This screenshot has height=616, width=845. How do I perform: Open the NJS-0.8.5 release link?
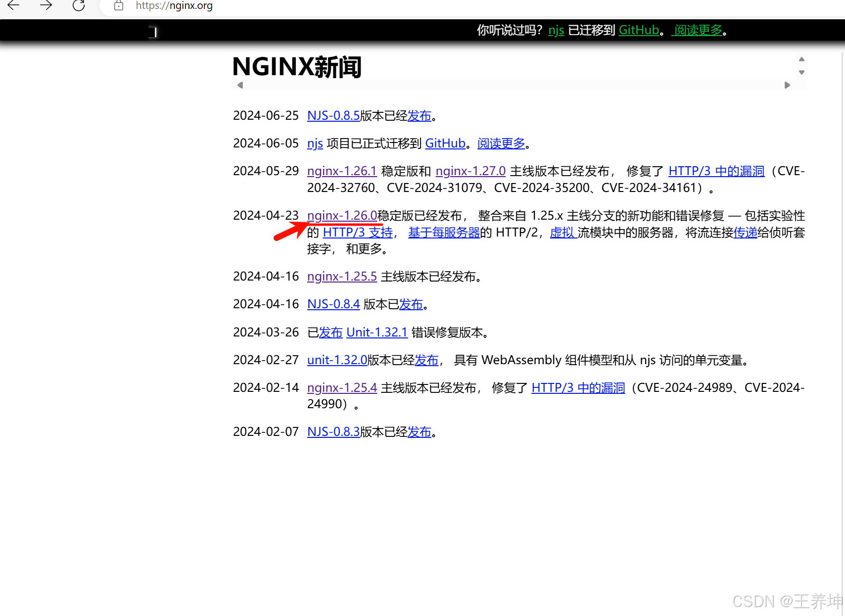(333, 115)
